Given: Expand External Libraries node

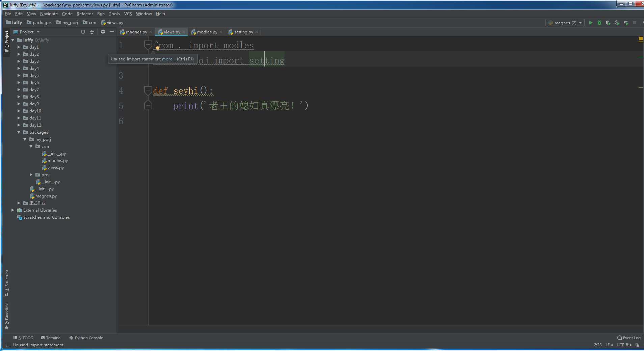Looking at the screenshot, I should point(13,210).
